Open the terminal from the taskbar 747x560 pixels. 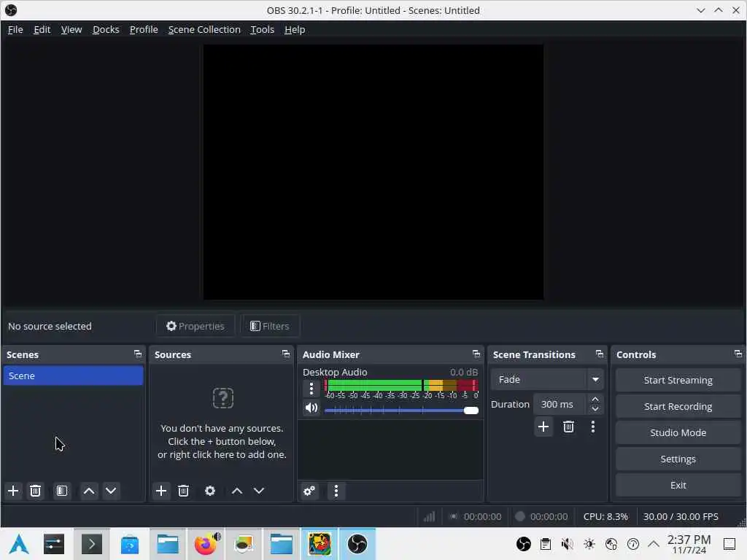91,544
